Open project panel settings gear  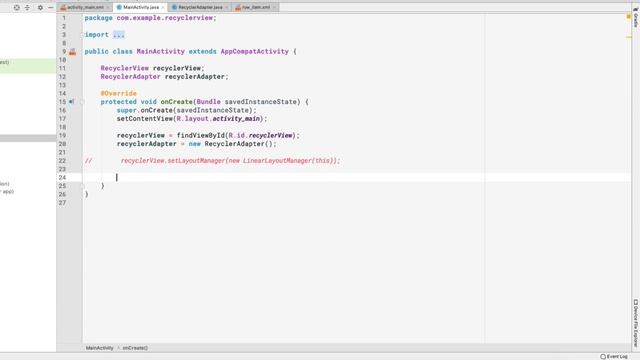(x=40, y=7)
